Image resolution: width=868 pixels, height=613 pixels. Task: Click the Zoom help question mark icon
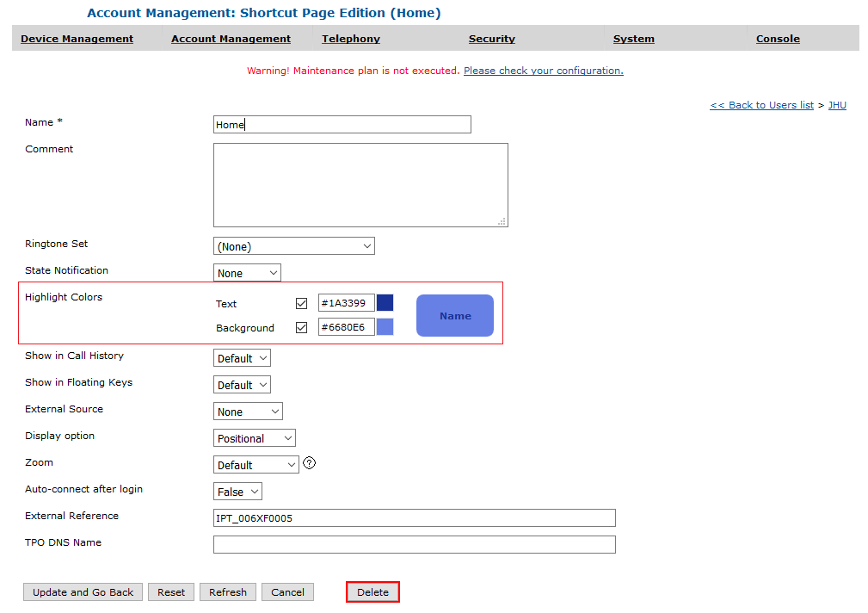click(310, 463)
